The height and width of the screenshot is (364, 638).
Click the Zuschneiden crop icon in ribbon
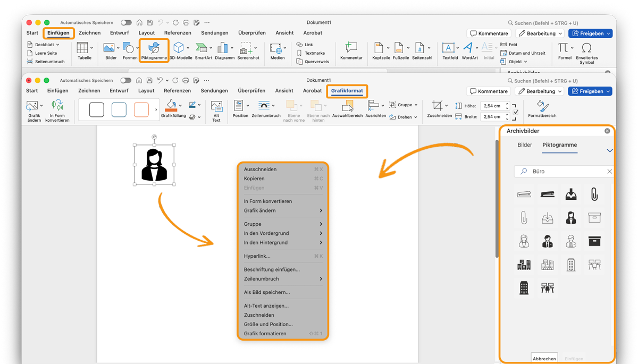click(x=438, y=106)
